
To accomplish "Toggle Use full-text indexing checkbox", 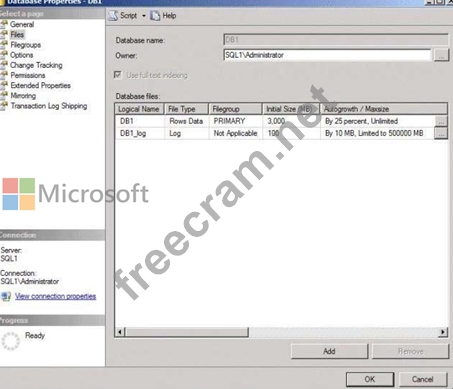I will click(x=118, y=75).
